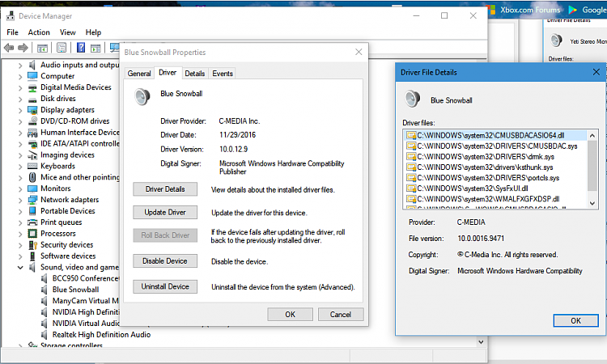Open the Action menu
The height and width of the screenshot is (364, 607).
(x=39, y=32)
